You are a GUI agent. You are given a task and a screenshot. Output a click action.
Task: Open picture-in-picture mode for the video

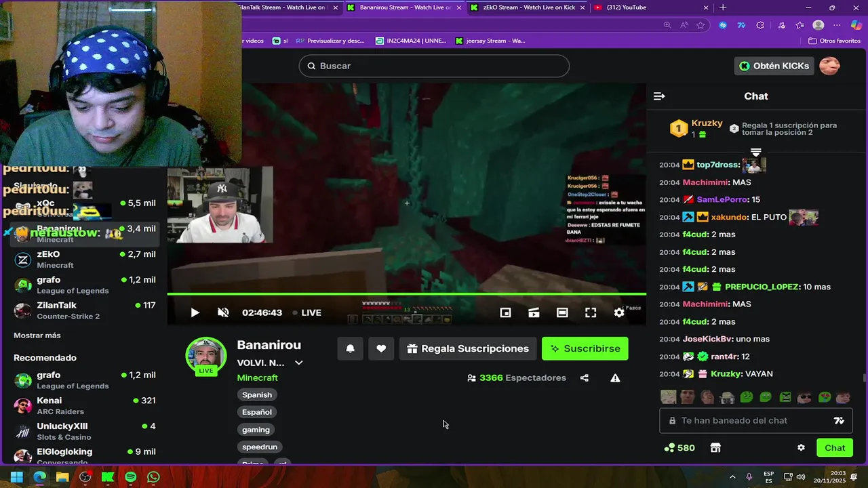click(x=505, y=312)
